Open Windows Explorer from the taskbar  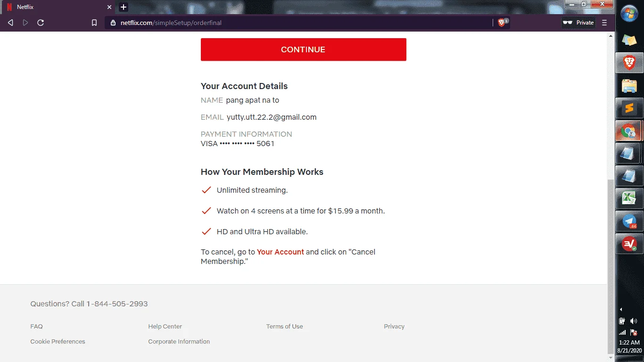tap(629, 86)
